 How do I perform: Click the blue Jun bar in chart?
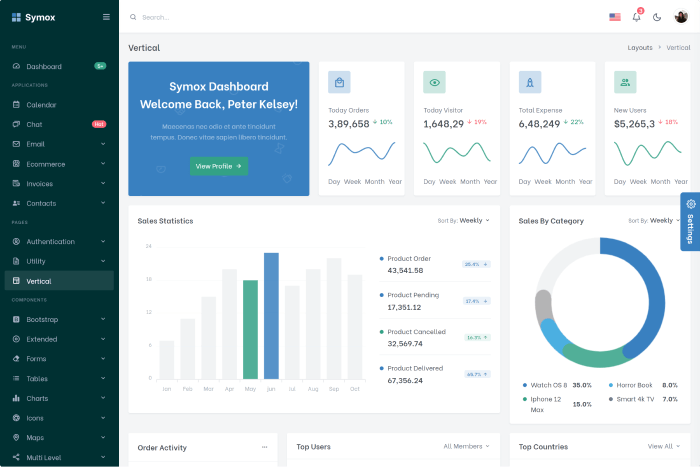click(x=271, y=316)
